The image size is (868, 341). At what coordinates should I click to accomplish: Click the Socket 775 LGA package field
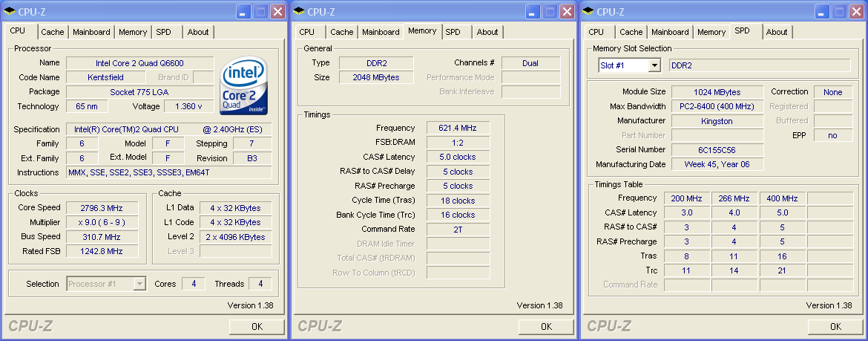pos(140,92)
